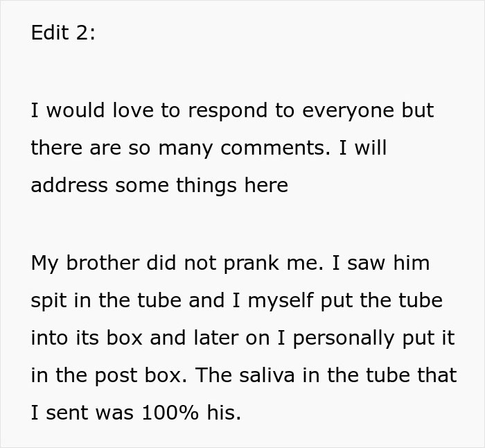Viewport: 485px width, 448px height.
Task: Click the "Edit 2:" heading text
Action: (63, 34)
